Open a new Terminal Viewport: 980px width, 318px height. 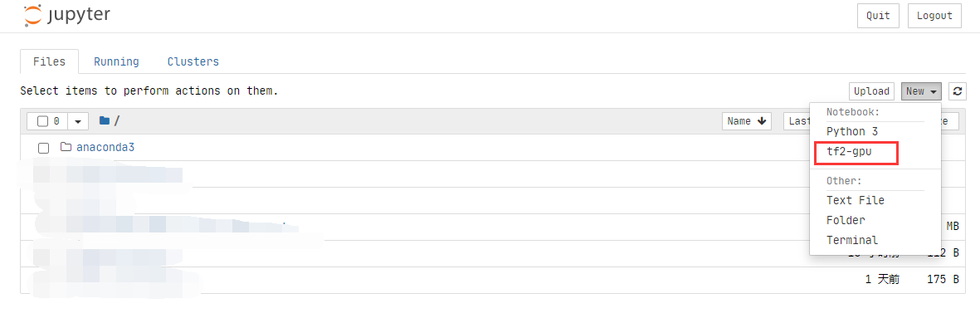pos(852,240)
